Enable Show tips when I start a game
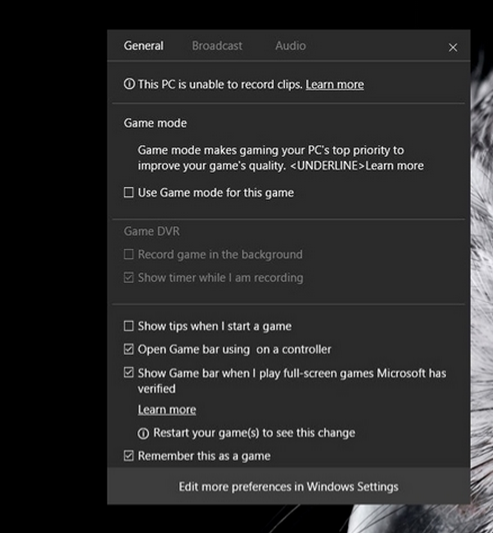493x533 pixels. tap(129, 326)
